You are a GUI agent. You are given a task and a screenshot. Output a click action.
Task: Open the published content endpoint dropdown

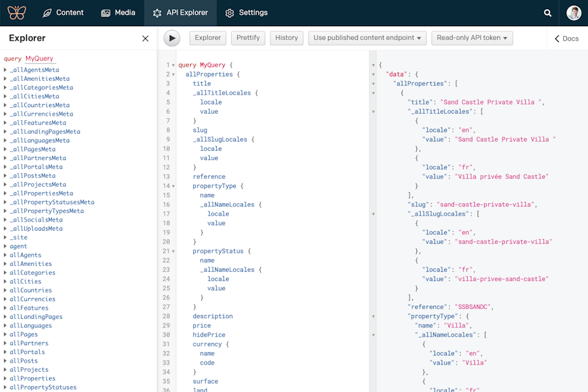367,38
